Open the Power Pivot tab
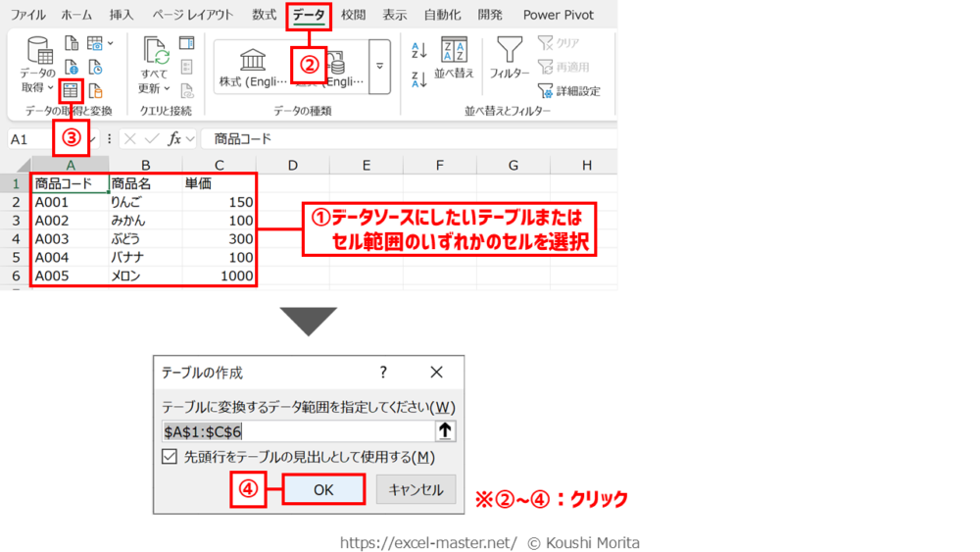980x552 pixels. pyautogui.click(x=558, y=15)
